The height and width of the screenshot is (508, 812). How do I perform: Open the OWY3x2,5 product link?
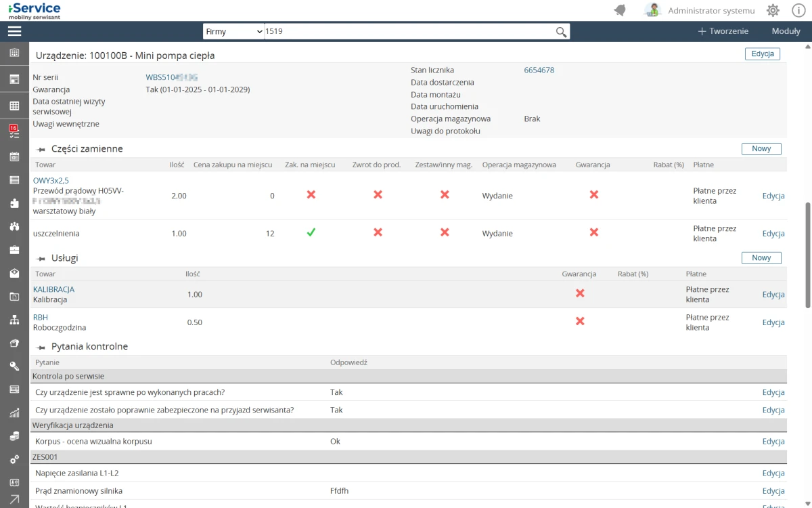[51, 180]
